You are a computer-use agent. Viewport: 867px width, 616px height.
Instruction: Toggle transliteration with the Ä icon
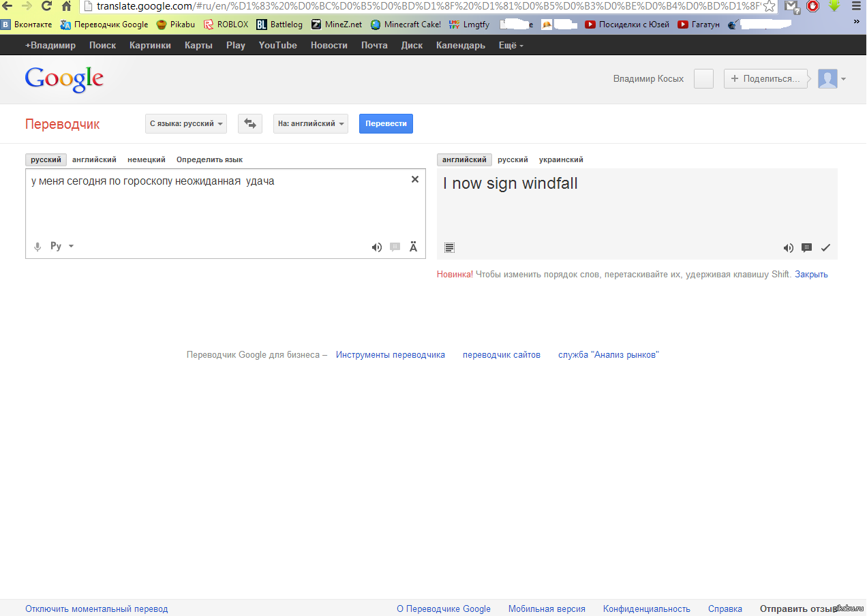[413, 247]
